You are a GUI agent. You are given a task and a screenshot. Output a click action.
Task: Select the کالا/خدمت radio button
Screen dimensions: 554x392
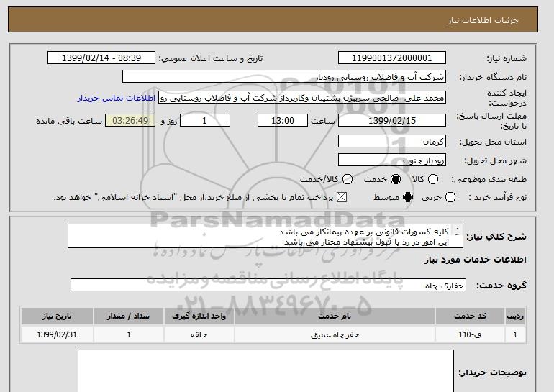[x=348, y=179]
